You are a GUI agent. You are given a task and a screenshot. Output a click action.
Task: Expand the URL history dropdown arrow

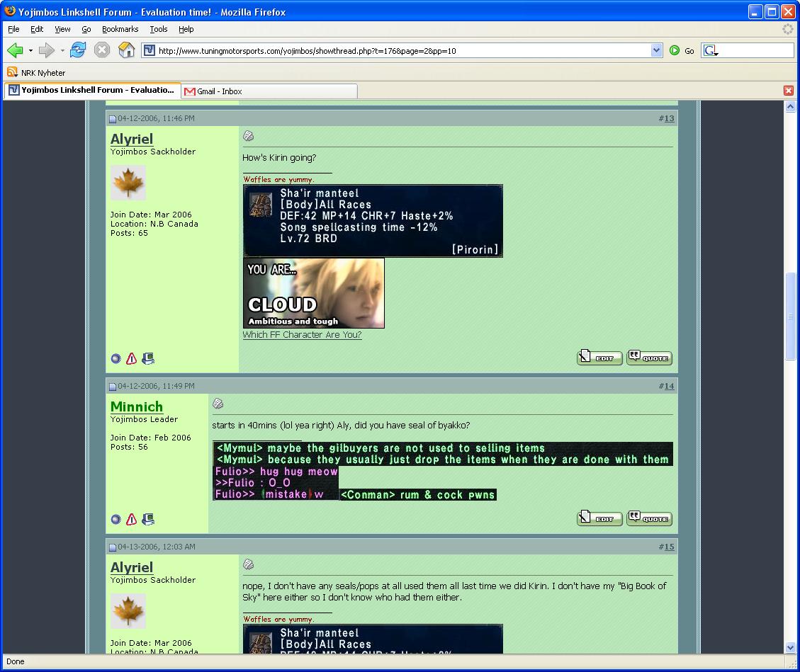point(656,50)
